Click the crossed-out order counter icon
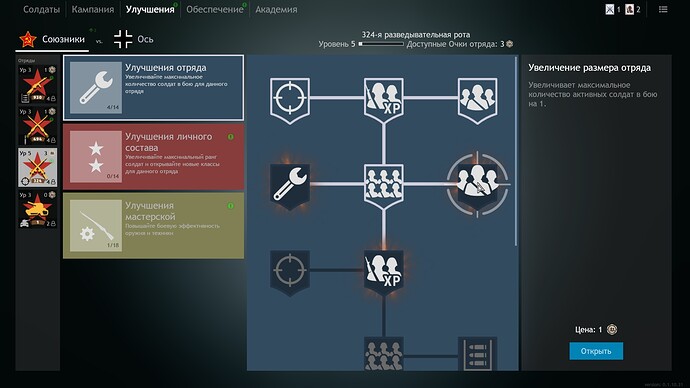The width and height of the screenshot is (690, 388). [609, 9]
